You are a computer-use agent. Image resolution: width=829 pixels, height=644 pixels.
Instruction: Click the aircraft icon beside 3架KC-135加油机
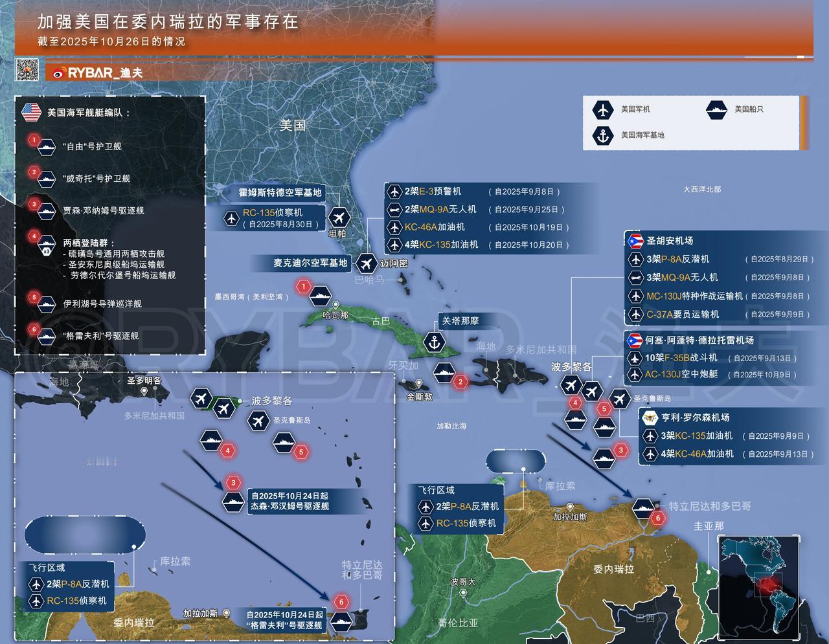coord(651,436)
